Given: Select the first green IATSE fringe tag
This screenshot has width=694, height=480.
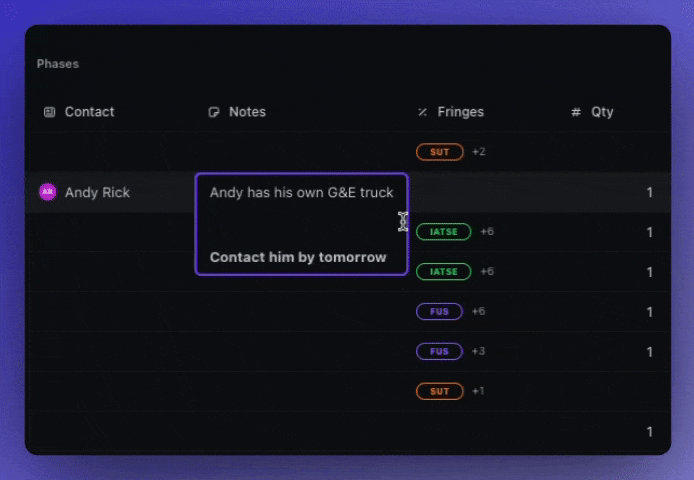Looking at the screenshot, I should [443, 232].
